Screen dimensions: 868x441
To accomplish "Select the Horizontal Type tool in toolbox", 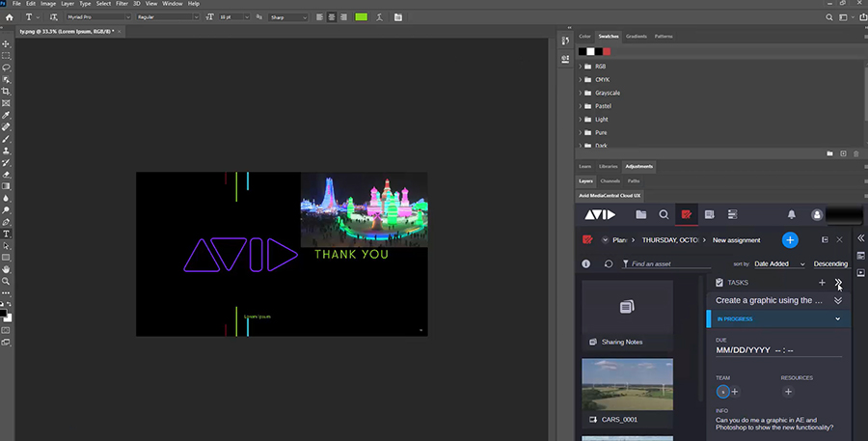I will [x=6, y=234].
